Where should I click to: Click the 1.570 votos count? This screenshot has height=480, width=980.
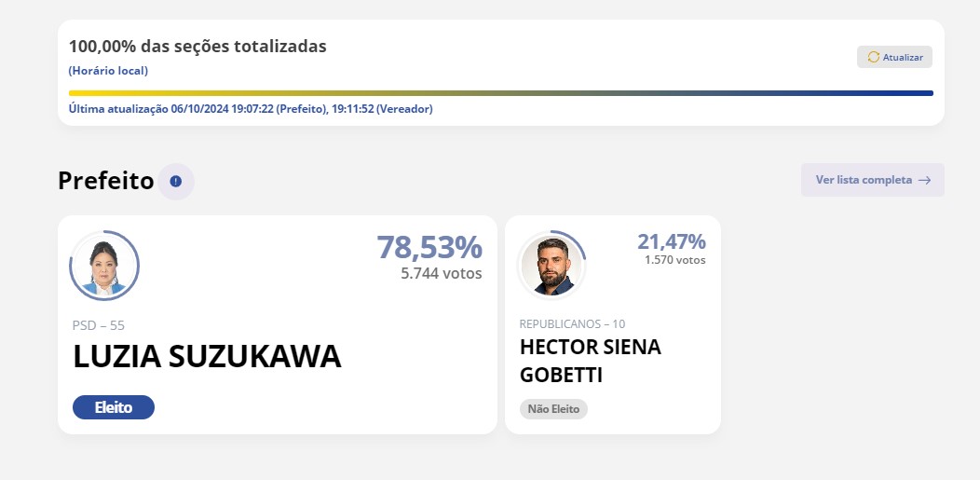click(675, 259)
